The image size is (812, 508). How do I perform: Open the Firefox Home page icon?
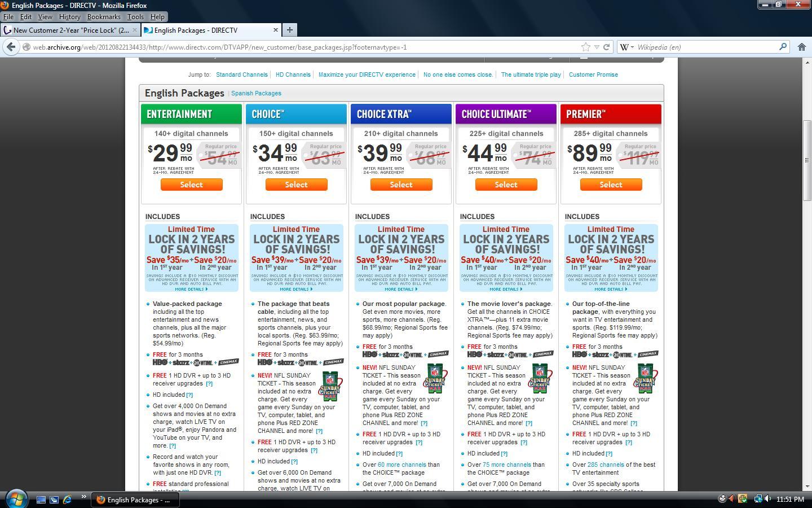click(801, 47)
